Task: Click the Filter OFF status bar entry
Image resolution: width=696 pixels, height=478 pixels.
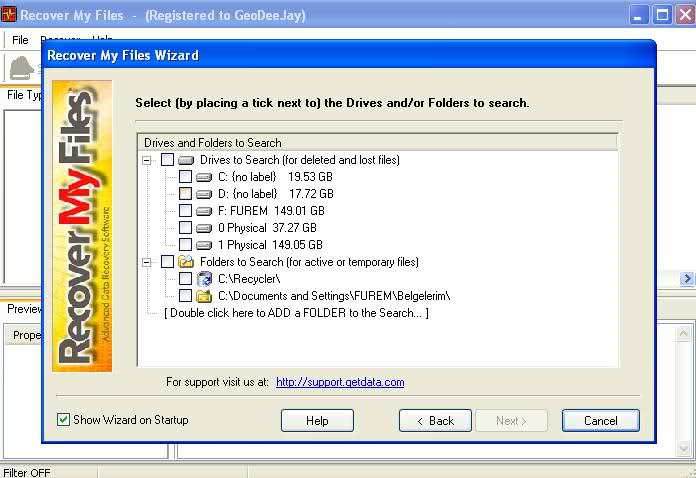Action: pos(27,473)
